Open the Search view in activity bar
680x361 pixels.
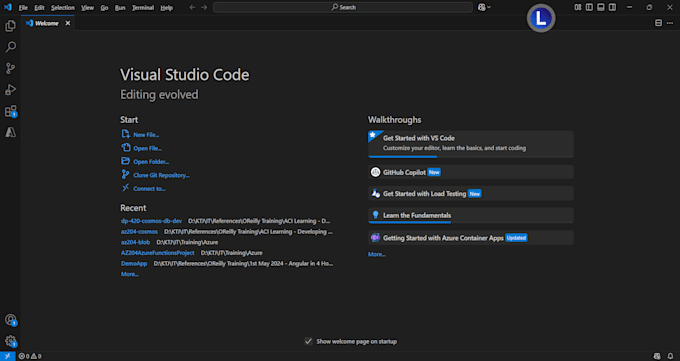(10, 47)
